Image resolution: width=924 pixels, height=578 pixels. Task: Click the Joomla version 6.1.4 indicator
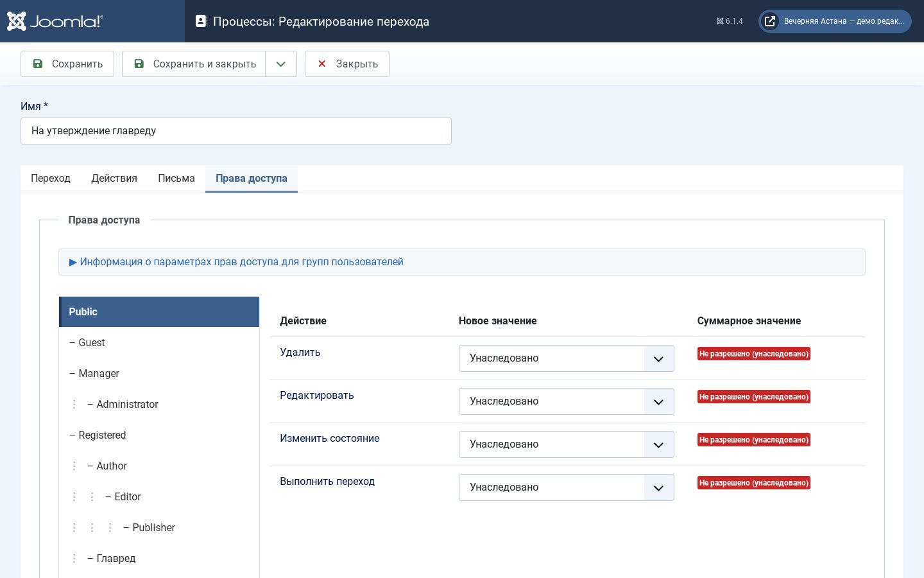730,21
